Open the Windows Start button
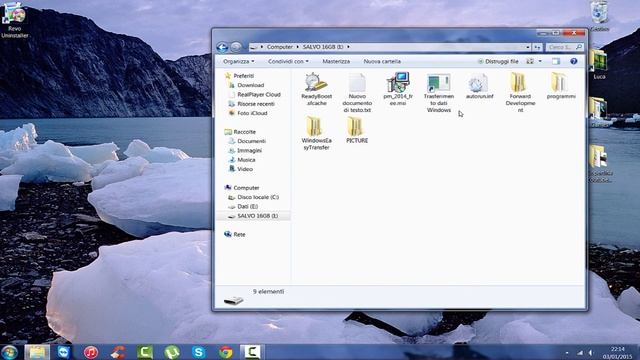The image size is (640, 360). pos(9,352)
